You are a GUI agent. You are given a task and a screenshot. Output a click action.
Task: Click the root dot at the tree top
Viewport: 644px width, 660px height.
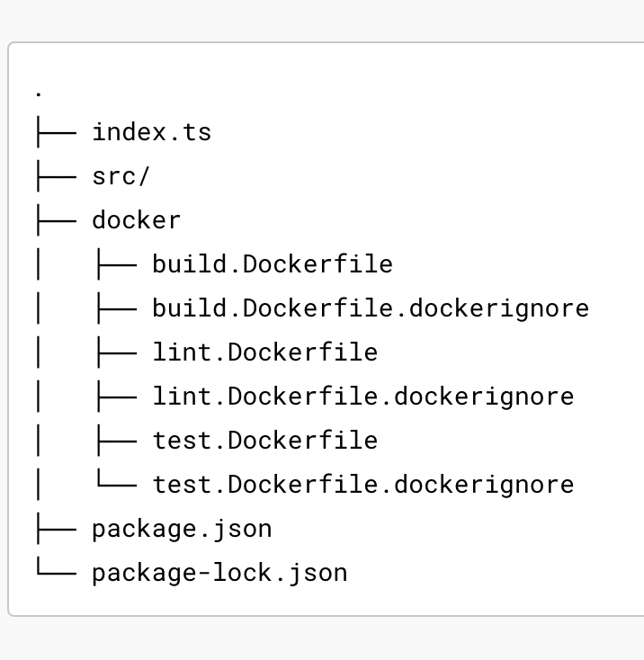[39, 93]
